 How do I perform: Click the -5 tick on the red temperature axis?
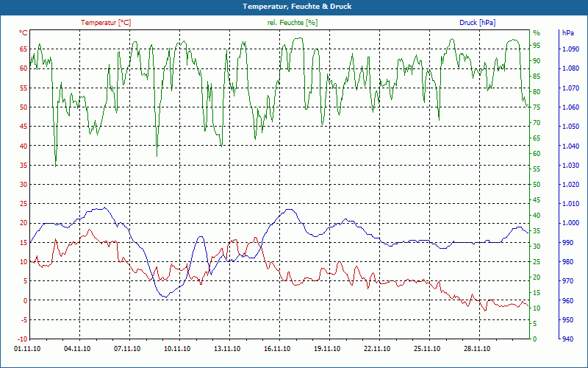[24, 320]
